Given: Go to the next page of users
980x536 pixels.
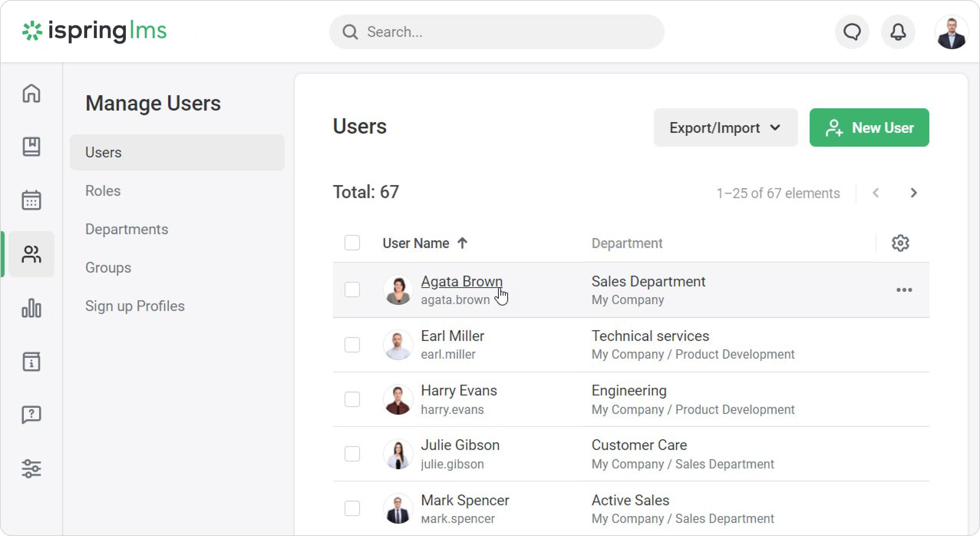Looking at the screenshot, I should tap(914, 193).
